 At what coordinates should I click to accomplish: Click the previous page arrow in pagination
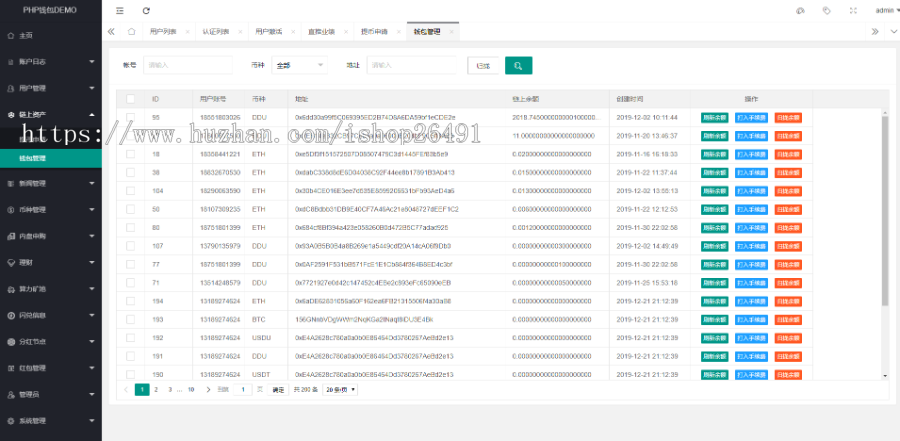coord(126,389)
